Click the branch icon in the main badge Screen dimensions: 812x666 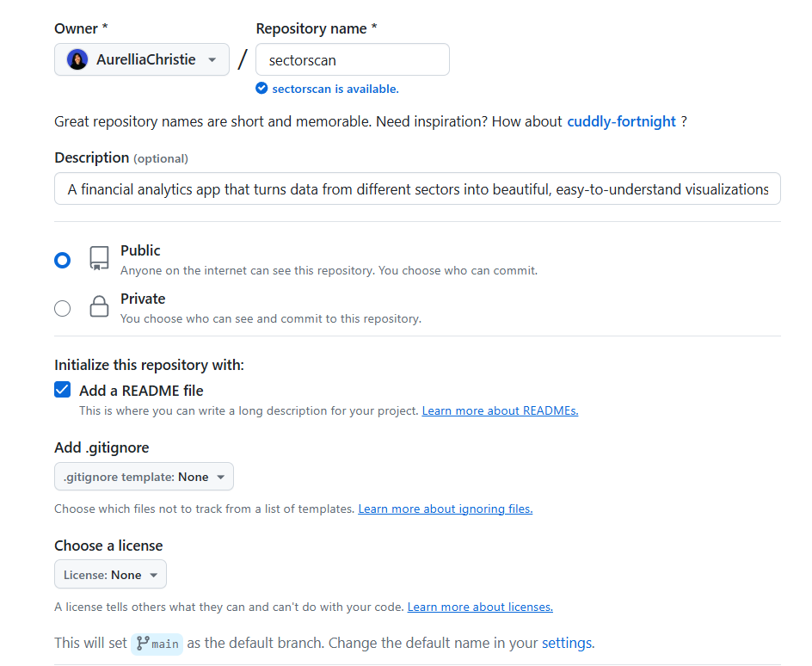click(143, 643)
